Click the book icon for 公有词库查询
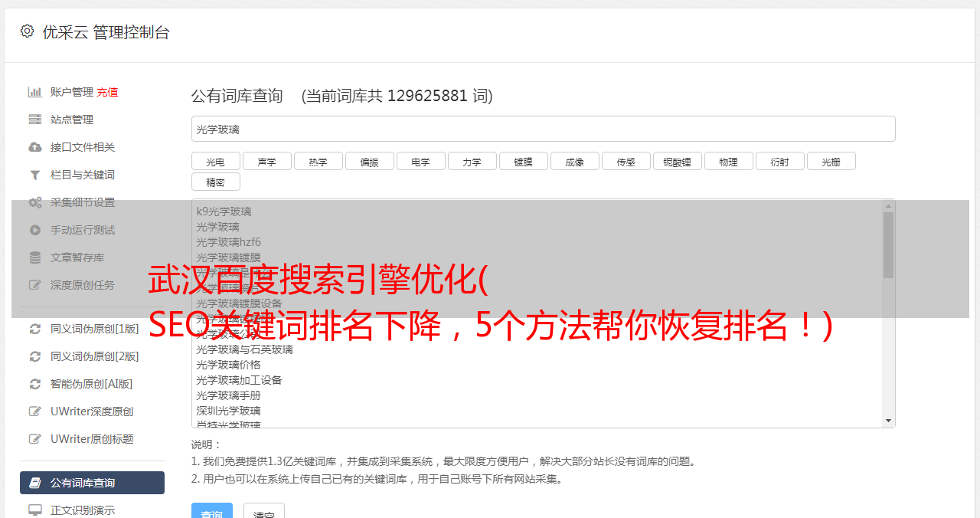 34,483
